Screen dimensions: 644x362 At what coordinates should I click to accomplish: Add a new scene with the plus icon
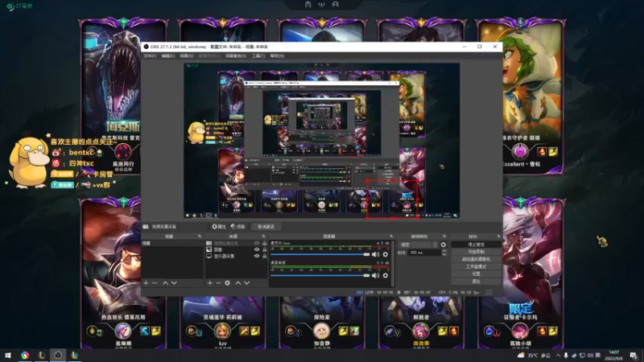coord(146,283)
